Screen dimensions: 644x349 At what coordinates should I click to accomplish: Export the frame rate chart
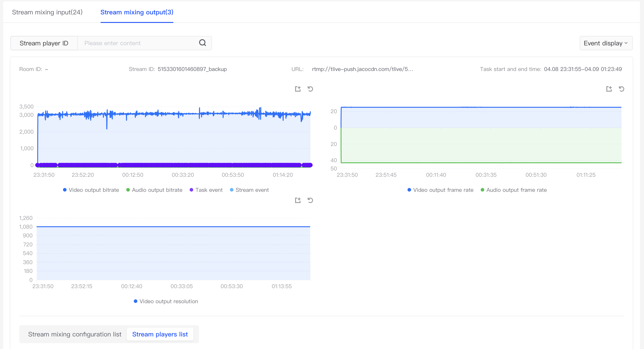click(x=609, y=89)
